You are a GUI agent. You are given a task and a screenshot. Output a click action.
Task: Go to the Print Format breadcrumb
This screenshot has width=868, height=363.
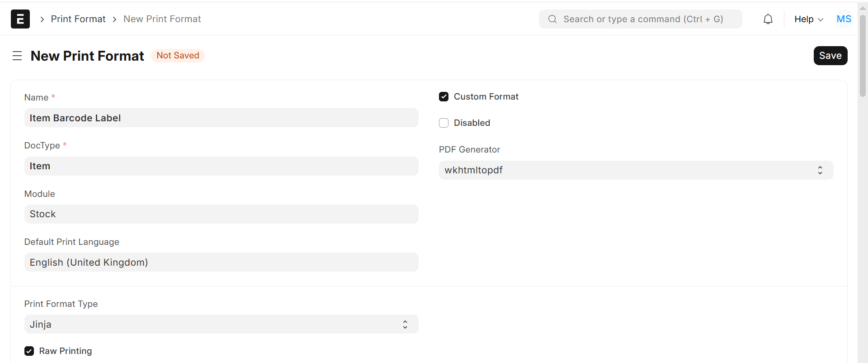78,19
